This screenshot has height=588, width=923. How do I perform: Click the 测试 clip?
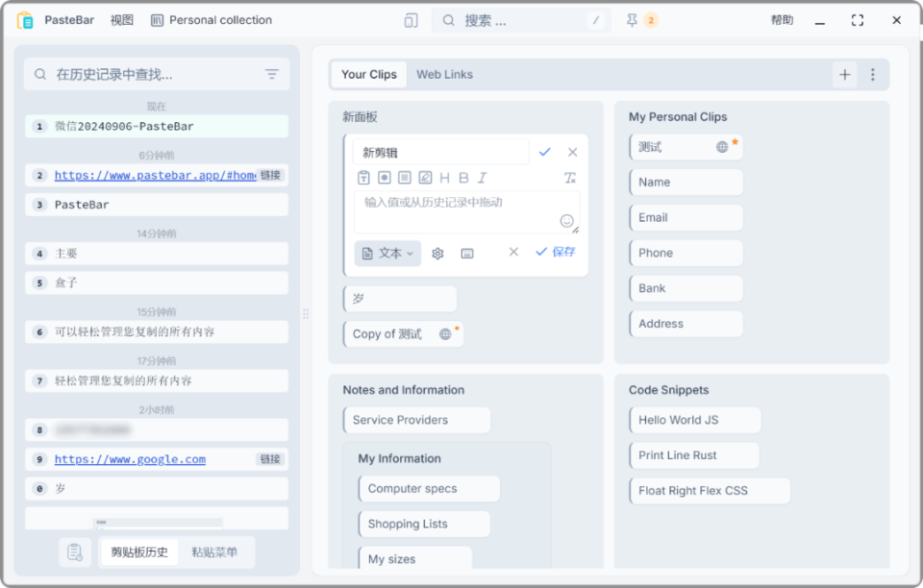[x=686, y=147]
